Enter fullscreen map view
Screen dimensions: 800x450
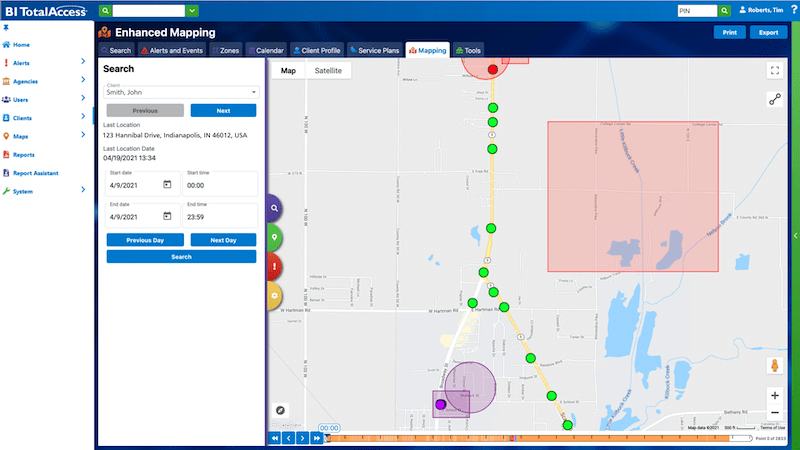774,70
